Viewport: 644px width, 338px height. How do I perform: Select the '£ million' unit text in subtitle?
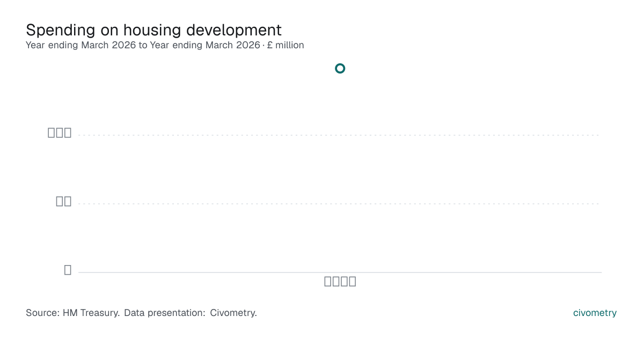[x=286, y=45]
